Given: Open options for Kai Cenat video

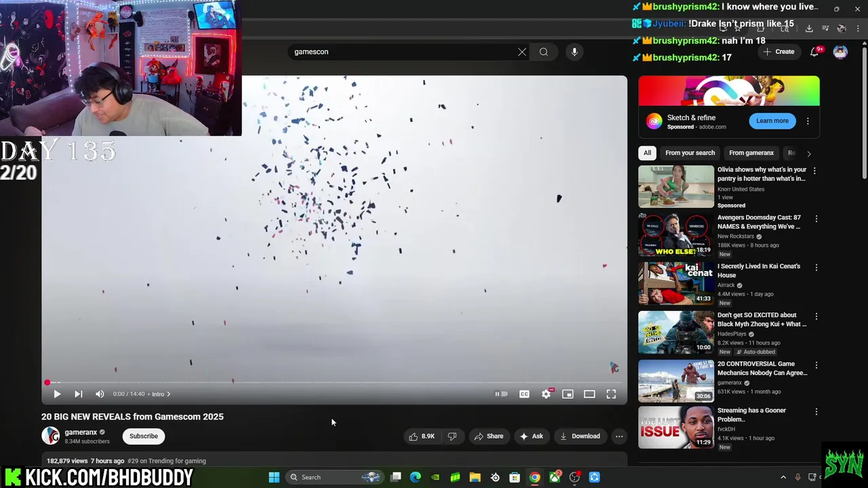Looking at the screenshot, I should [816, 268].
